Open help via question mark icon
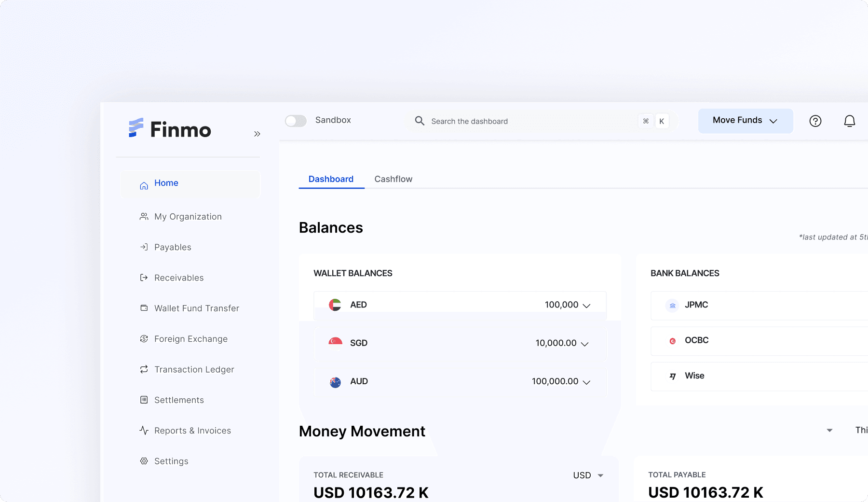The width and height of the screenshot is (868, 502). click(x=815, y=121)
